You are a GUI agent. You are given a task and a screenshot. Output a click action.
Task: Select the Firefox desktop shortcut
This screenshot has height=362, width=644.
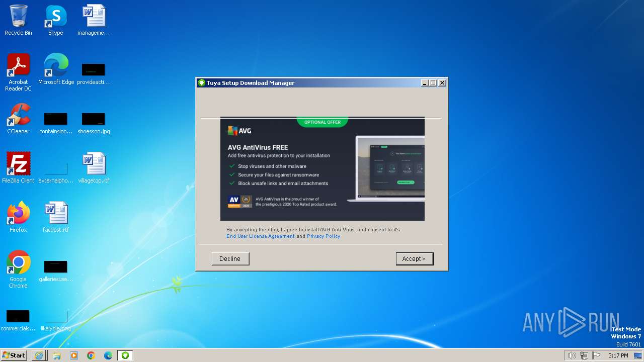18,217
